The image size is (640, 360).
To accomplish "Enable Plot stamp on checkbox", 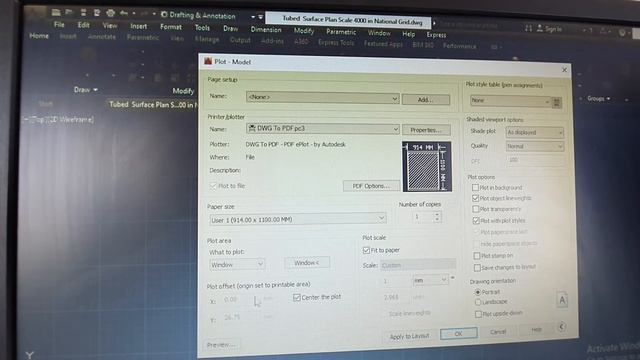I will [476, 256].
